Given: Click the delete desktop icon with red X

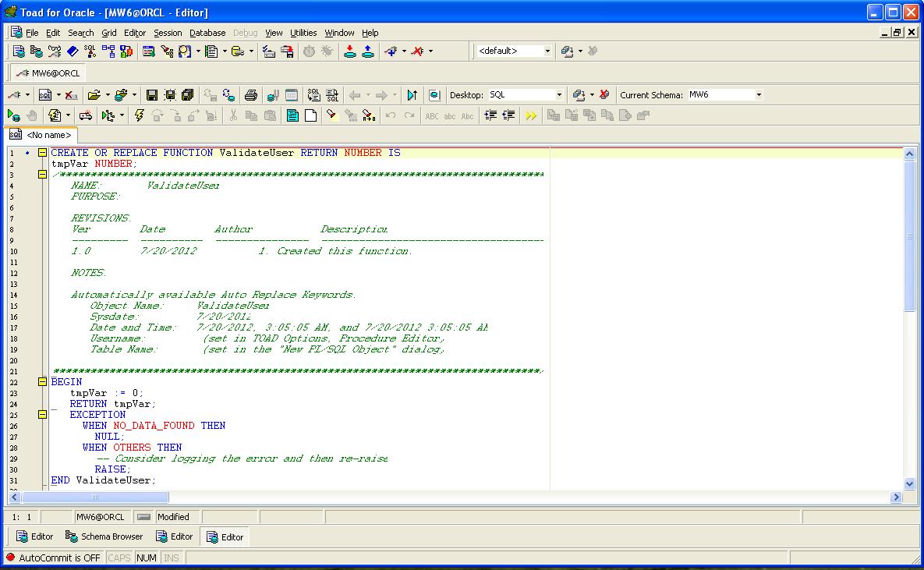Looking at the screenshot, I should click(604, 95).
